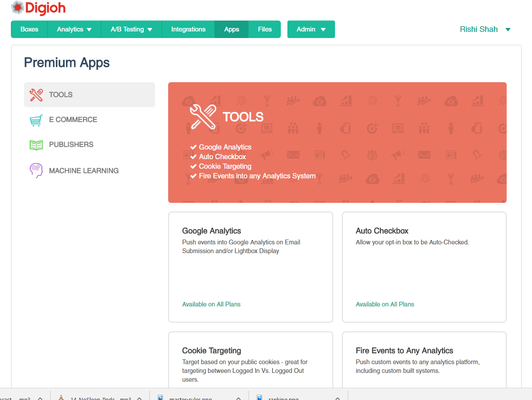532x400 pixels.
Task: Click the Publishers open book icon
Action: click(x=36, y=145)
